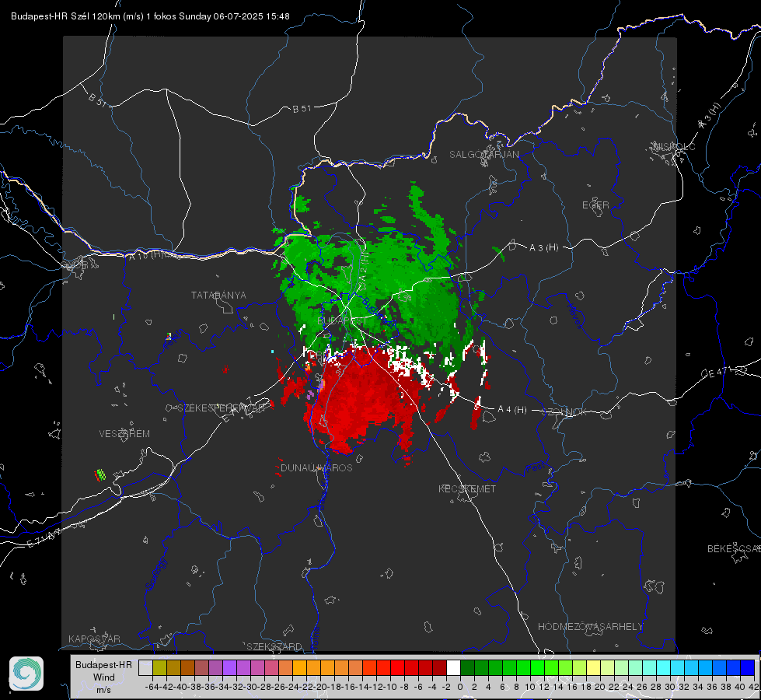Click the pink swatch between -30 and -28

(258, 668)
